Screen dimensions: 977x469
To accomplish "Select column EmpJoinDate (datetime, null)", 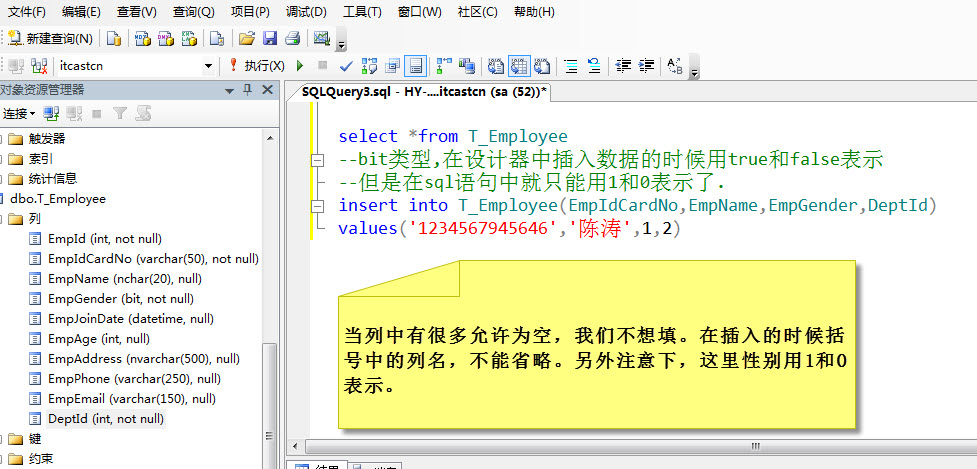I will [x=131, y=318].
